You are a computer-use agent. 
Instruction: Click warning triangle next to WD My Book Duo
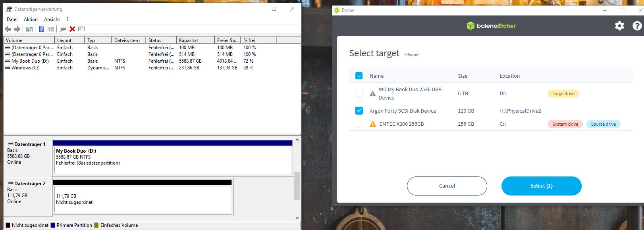pos(372,94)
